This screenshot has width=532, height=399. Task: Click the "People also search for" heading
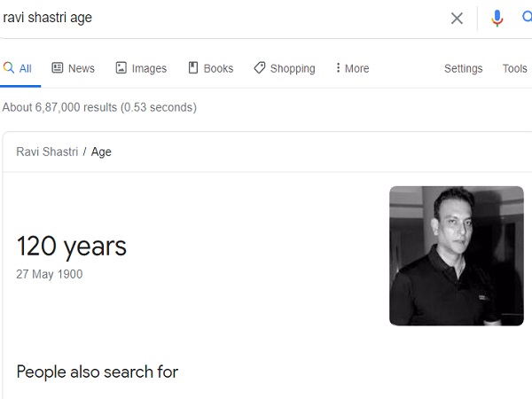[98, 372]
